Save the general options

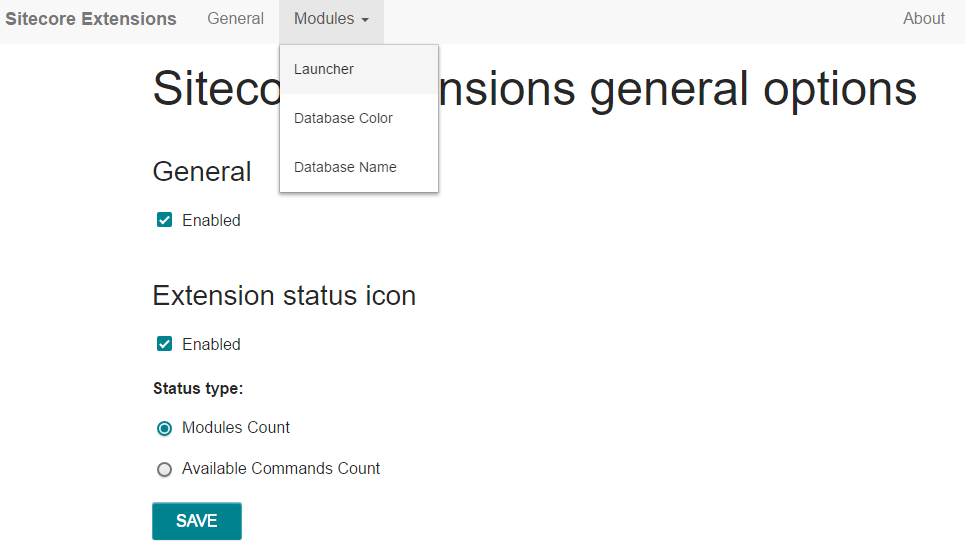coord(197,521)
